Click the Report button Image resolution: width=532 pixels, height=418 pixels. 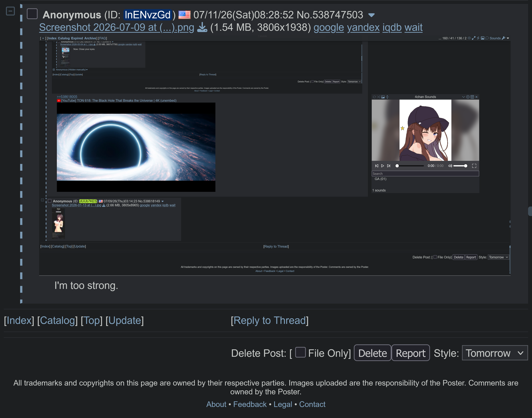(411, 353)
